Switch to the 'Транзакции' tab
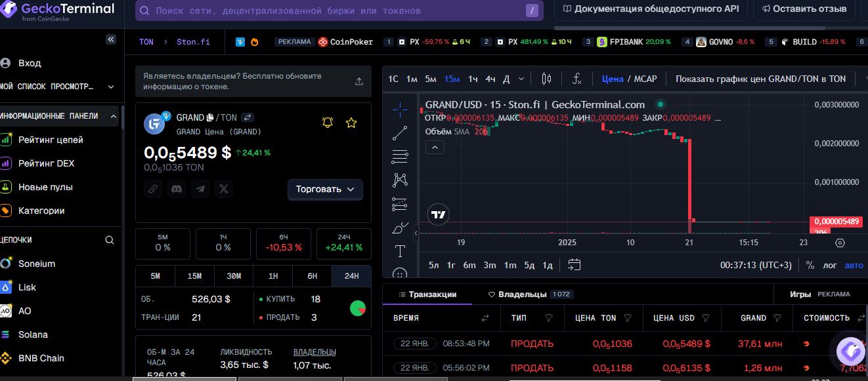868x381 pixels. [x=427, y=294]
